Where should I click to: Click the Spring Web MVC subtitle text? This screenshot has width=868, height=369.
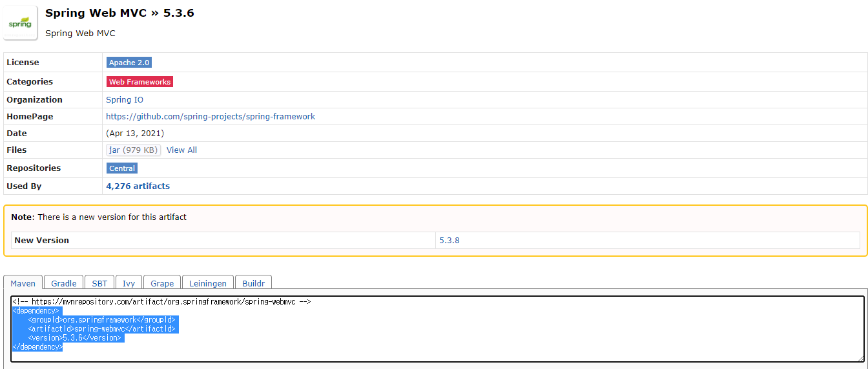click(80, 33)
